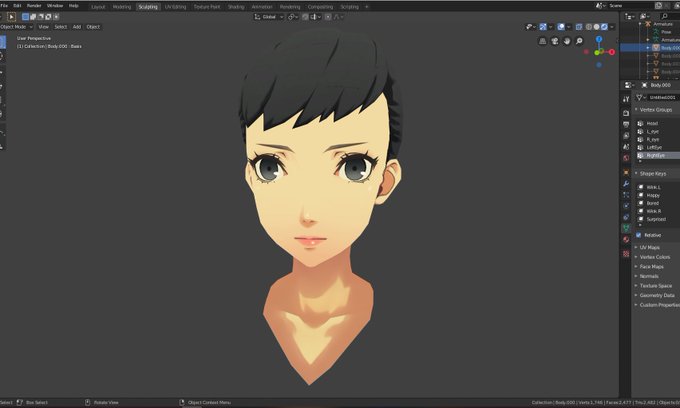Viewport: 680px width, 408px height.
Task: Expand the Vertex Colors panel
Action: [654, 257]
